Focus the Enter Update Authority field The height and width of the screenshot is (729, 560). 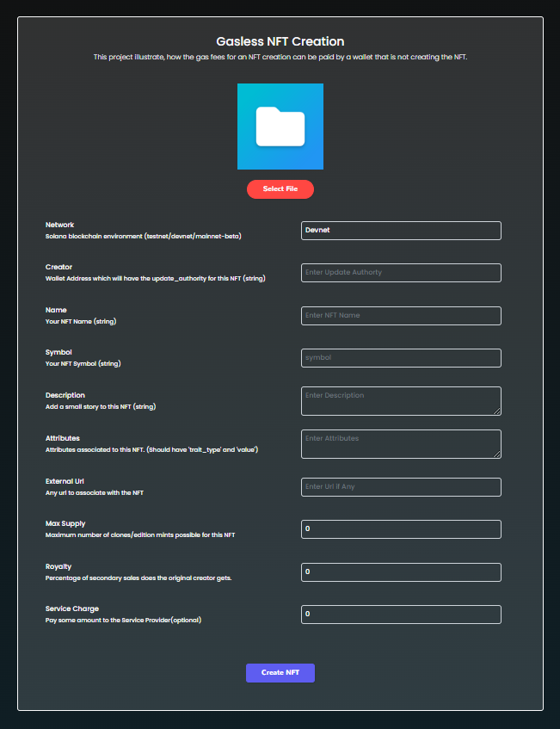(x=401, y=273)
